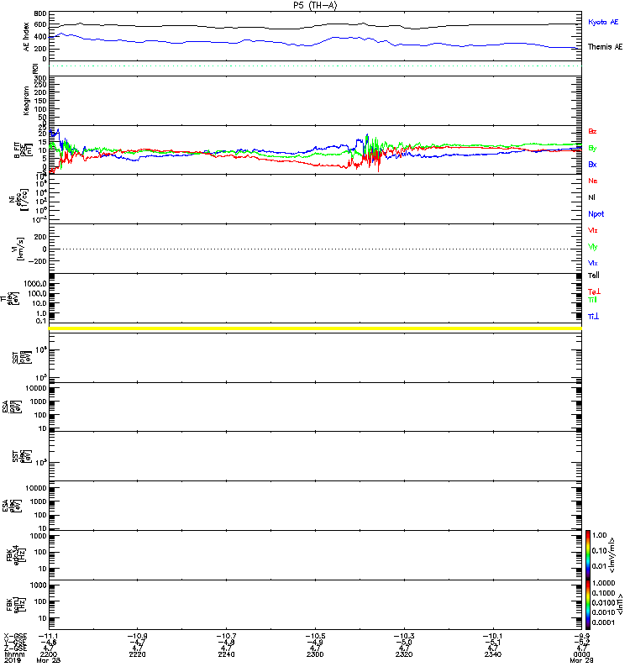Select the red "Ne" legend label
The image size is (630, 672).
pyautogui.click(x=593, y=181)
